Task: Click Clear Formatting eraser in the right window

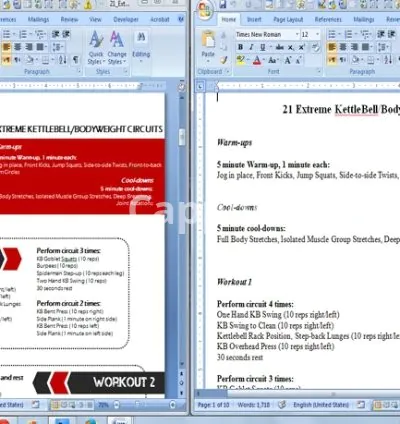Action: [315, 47]
